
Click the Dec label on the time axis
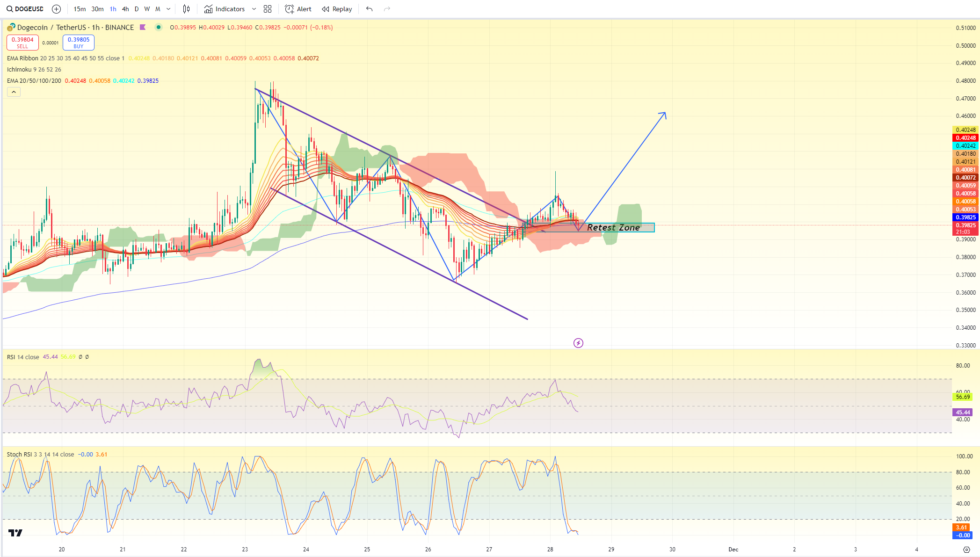point(733,550)
